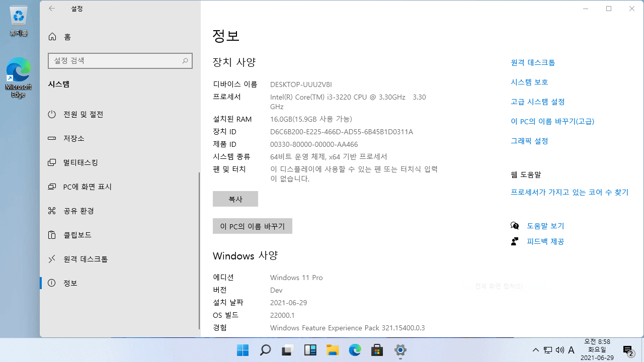644x362 pixels.
Task: Click the Windows 11 Pro edition value
Action: [296, 278]
